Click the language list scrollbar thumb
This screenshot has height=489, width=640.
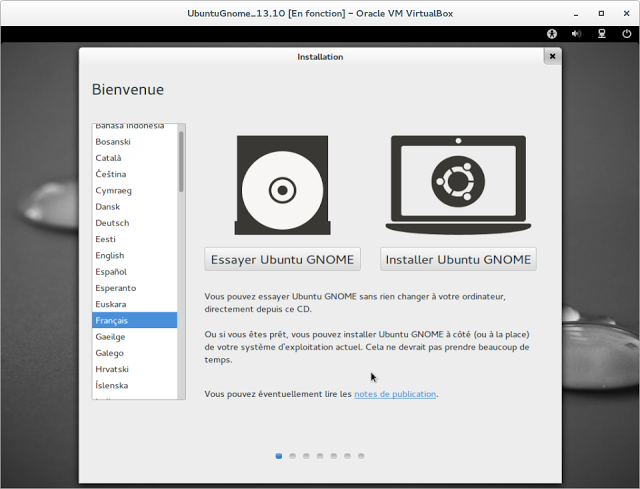181,162
